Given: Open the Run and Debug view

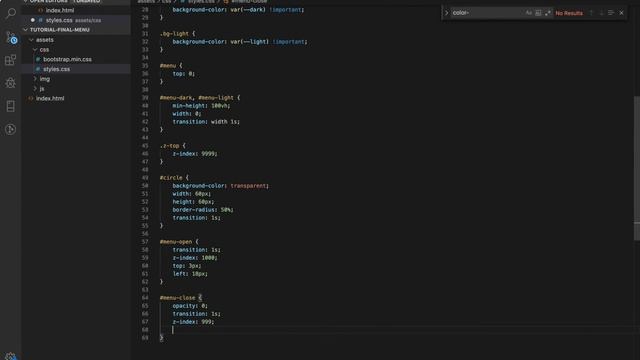Looking at the screenshot, I should (x=11, y=83).
